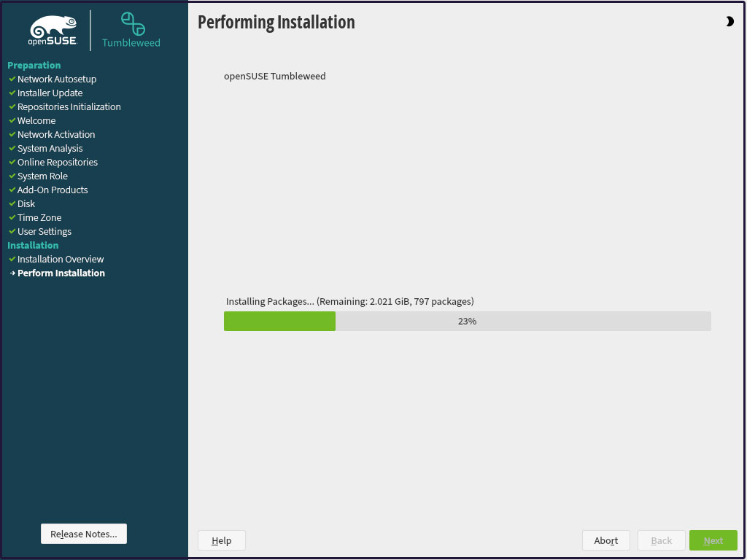The image size is (747, 560).
Task: Select the User Settings step label
Action: (44, 231)
